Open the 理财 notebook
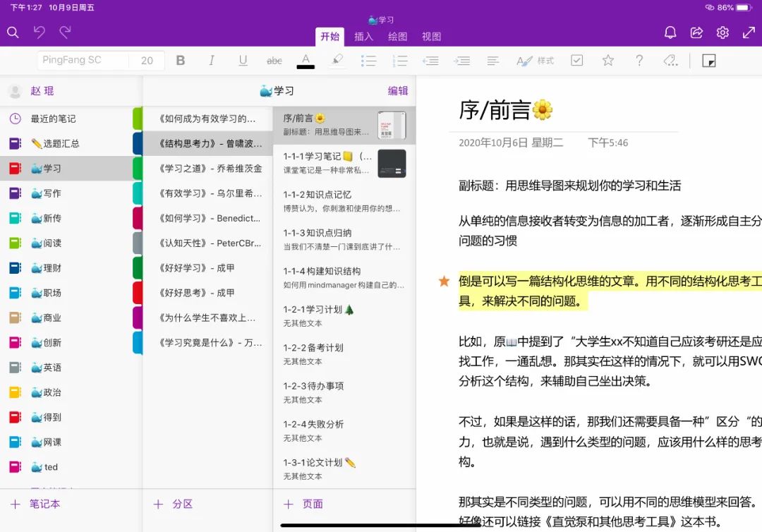The image size is (762, 532). click(x=66, y=267)
